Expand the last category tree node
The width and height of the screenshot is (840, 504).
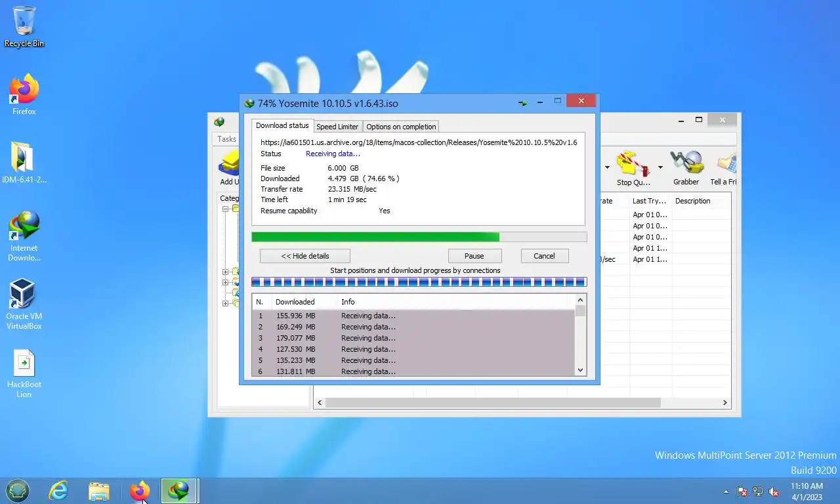(225, 303)
